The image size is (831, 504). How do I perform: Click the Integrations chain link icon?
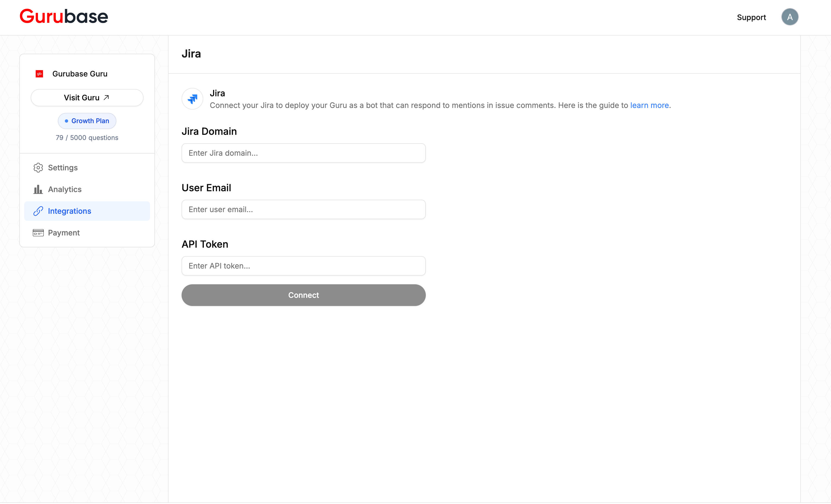coord(38,211)
